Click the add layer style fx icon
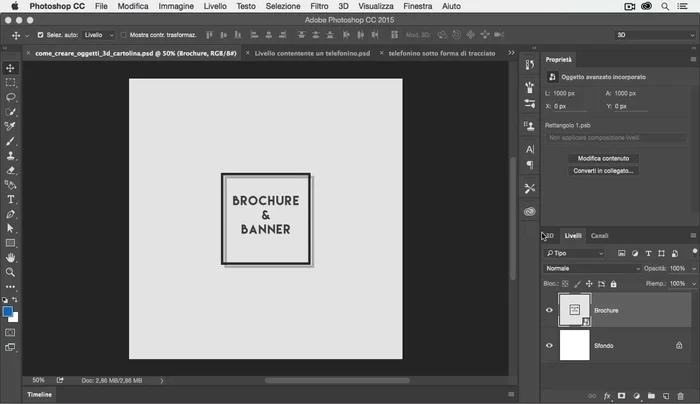 (607, 396)
